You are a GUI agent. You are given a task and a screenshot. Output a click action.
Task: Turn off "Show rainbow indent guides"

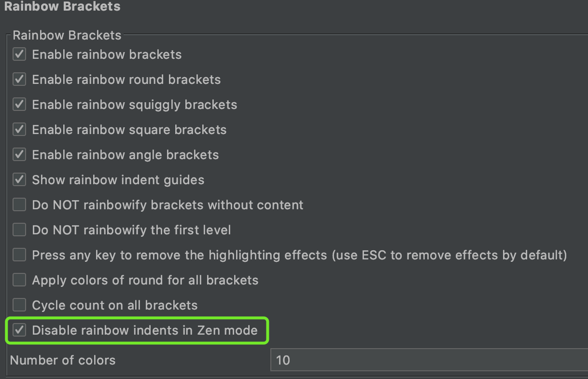pyautogui.click(x=19, y=179)
